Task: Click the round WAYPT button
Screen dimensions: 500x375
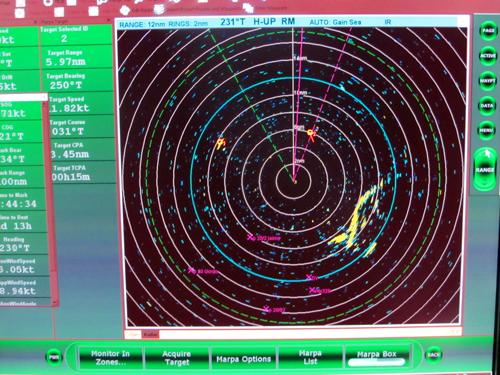Action: coord(488,81)
